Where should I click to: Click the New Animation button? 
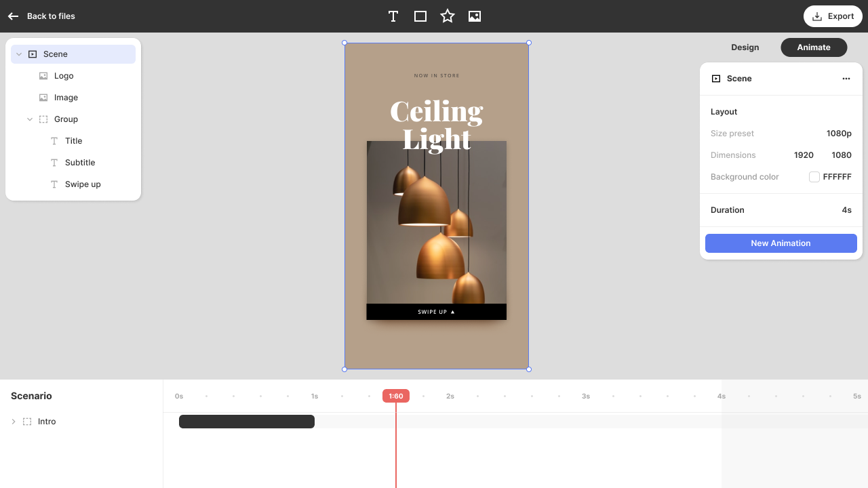[781, 243]
